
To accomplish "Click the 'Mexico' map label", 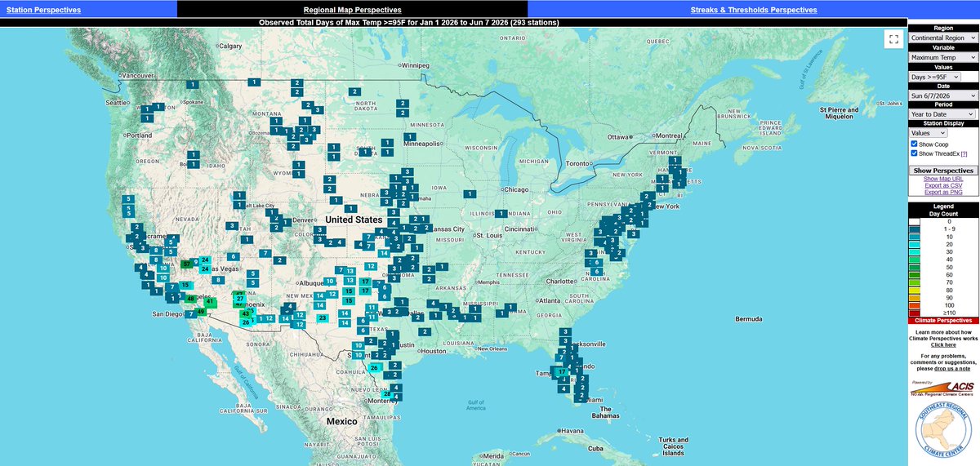I will tap(342, 421).
